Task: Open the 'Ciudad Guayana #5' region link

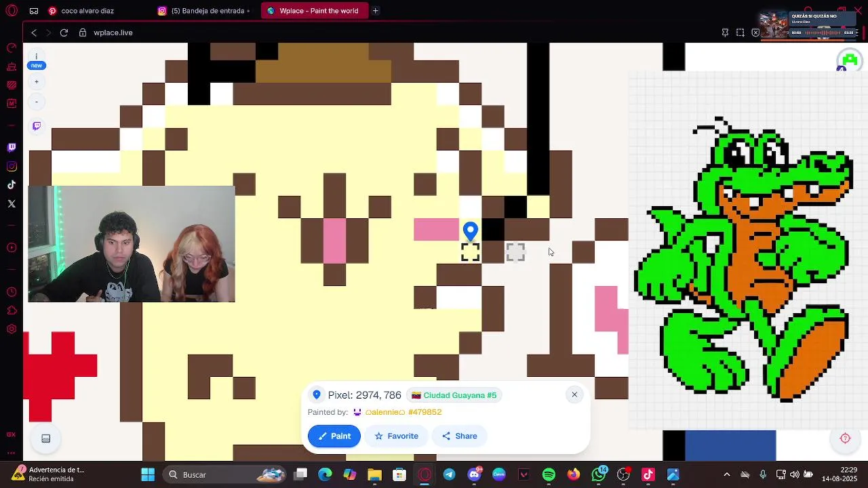Action: click(x=454, y=395)
